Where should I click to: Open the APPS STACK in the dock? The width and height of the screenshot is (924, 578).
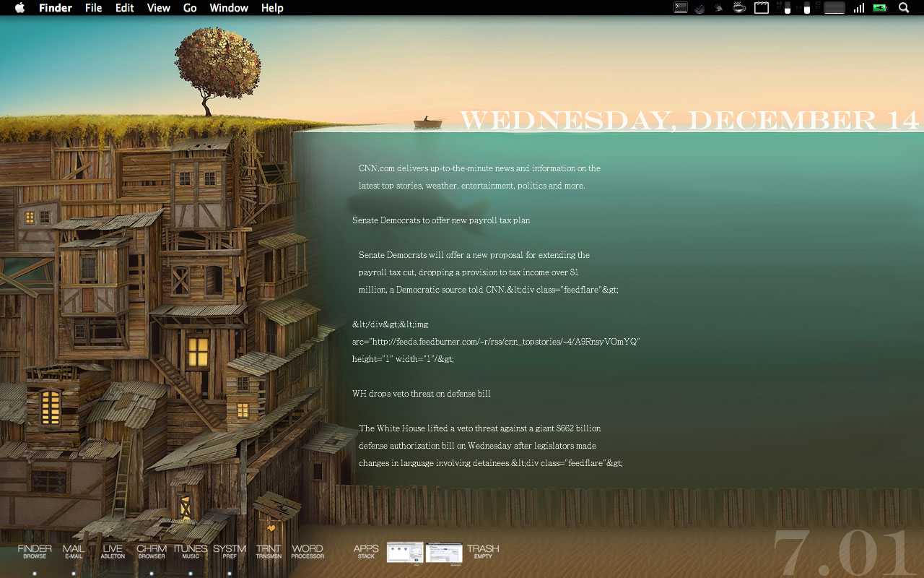[366, 552]
